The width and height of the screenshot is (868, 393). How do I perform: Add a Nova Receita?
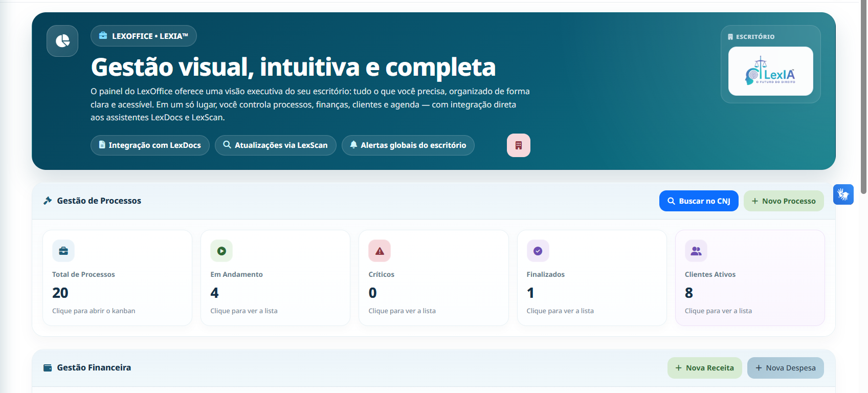coord(705,368)
